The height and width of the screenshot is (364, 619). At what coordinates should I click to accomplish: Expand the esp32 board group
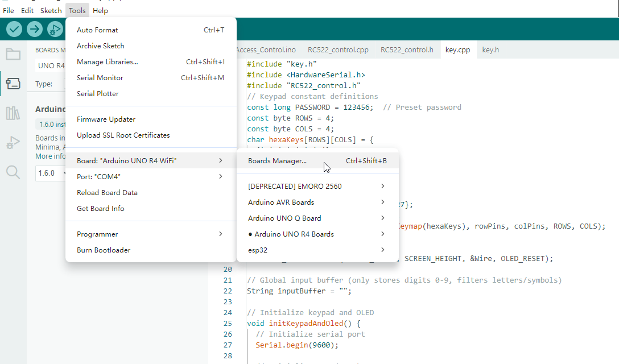coord(317,250)
